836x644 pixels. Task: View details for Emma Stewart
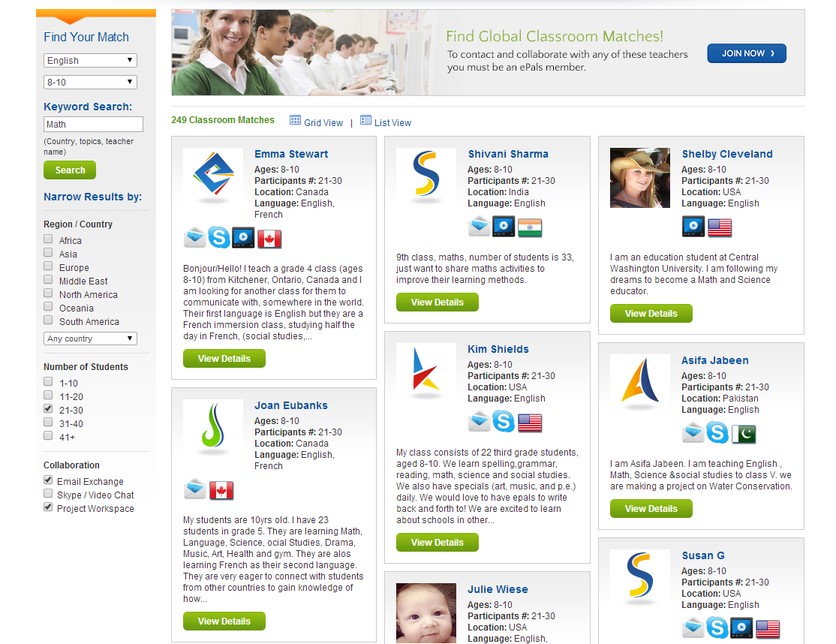coord(224,358)
